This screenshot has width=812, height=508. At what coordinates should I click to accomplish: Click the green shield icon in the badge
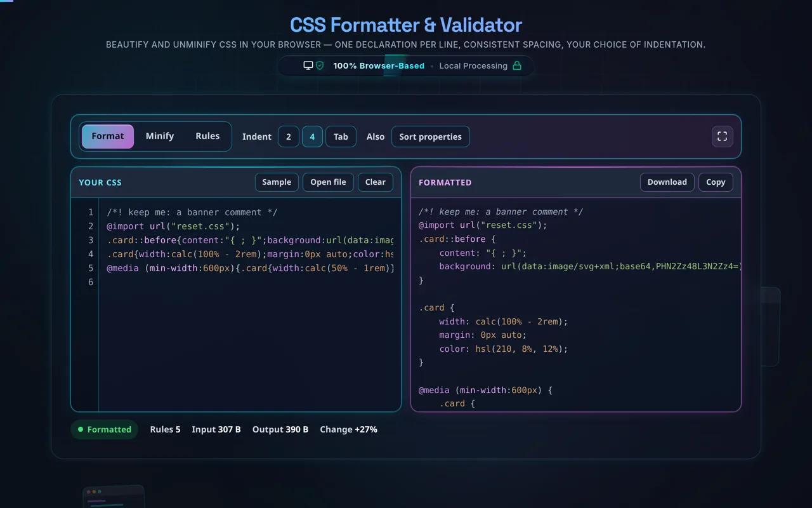tap(320, 65)
